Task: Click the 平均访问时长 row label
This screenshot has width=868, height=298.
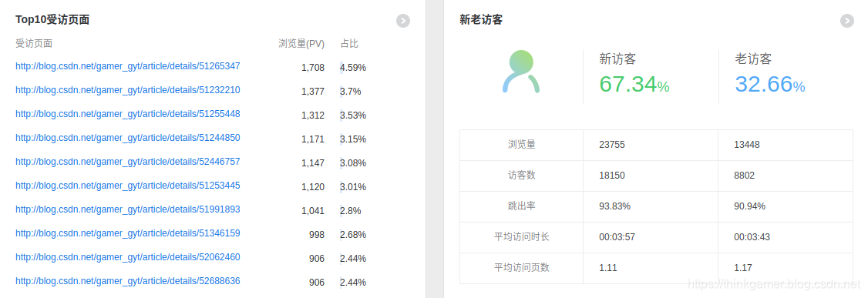Action: pyautogui.click(x=521, y=237)
